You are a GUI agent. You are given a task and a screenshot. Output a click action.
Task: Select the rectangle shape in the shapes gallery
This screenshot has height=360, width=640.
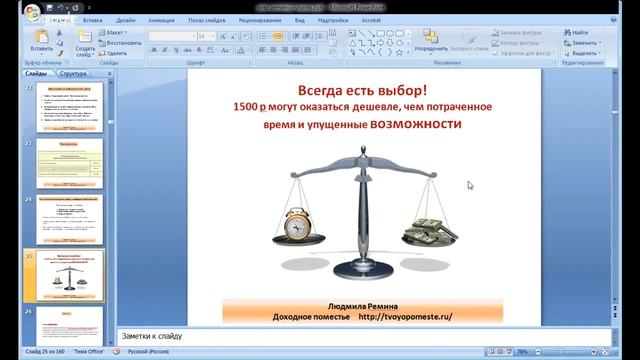click(x=381, y=33)
